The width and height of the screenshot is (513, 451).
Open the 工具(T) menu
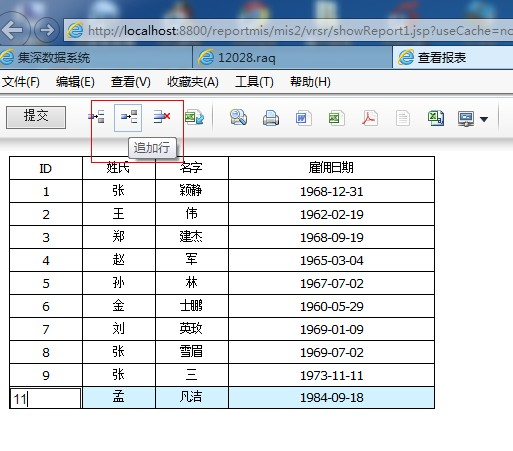pos(254,82)
